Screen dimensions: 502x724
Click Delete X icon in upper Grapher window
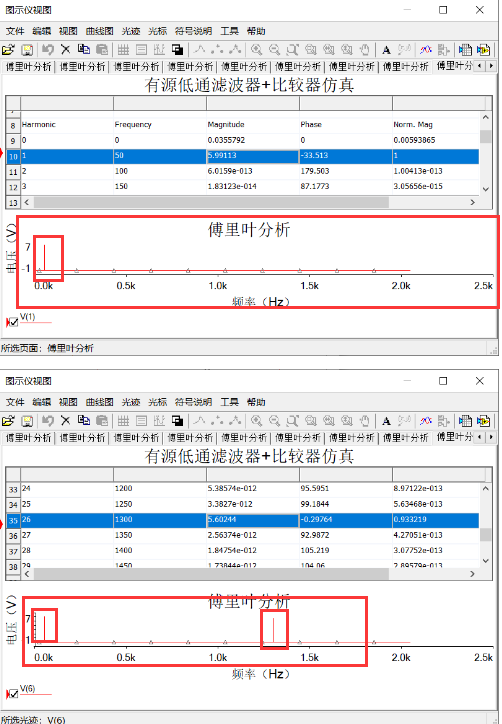[x=66, y=49]
